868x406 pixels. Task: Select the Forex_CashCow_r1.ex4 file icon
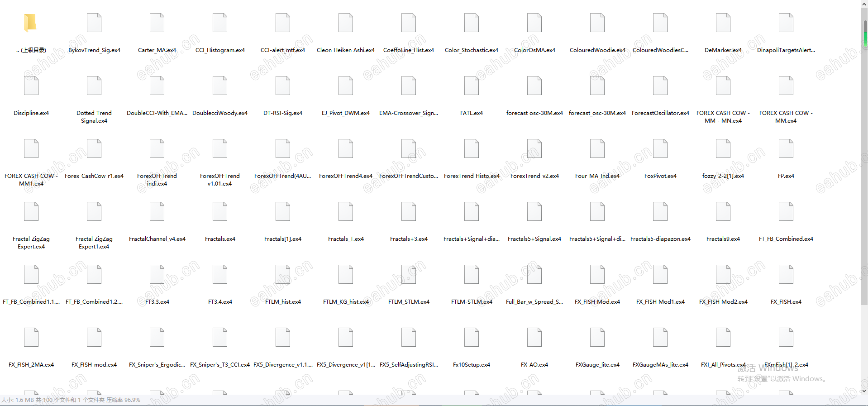(94, 148)
